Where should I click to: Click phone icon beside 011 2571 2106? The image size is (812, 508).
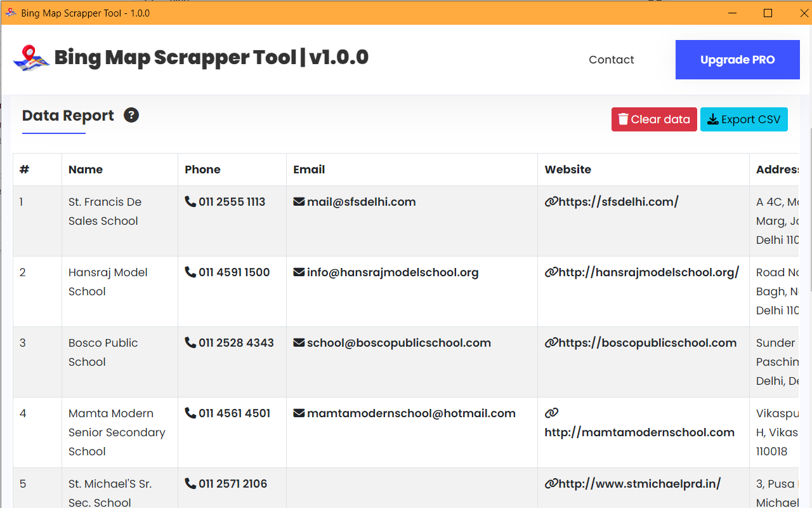click(x=190, y=483)
